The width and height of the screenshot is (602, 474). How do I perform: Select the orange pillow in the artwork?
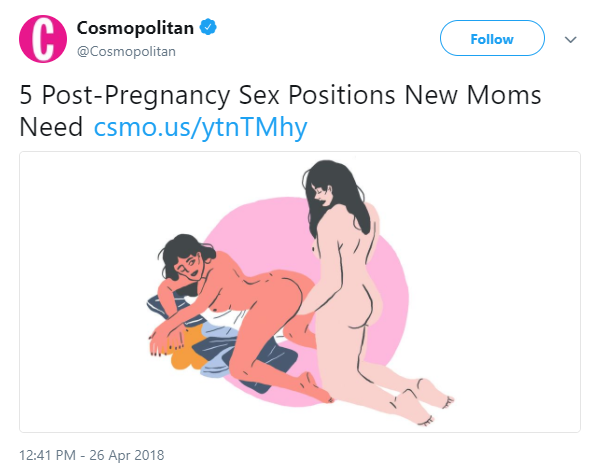tap(186, 355)
